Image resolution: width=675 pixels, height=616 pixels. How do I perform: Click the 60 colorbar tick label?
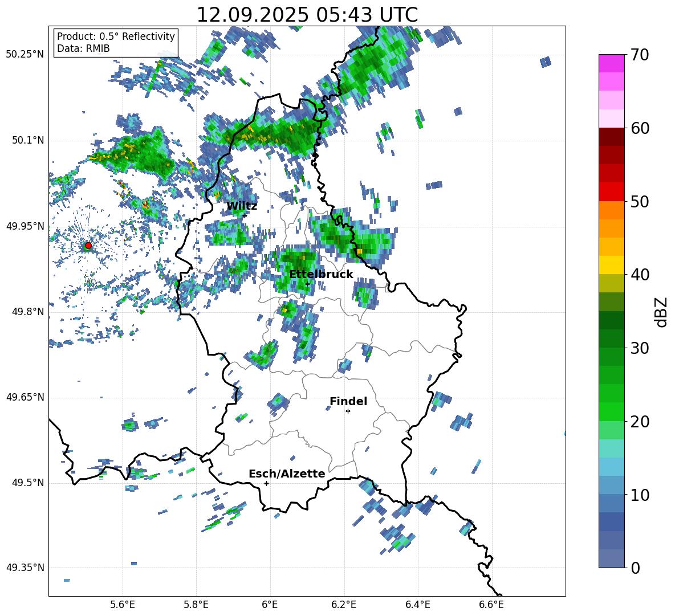tap(640, 128)
